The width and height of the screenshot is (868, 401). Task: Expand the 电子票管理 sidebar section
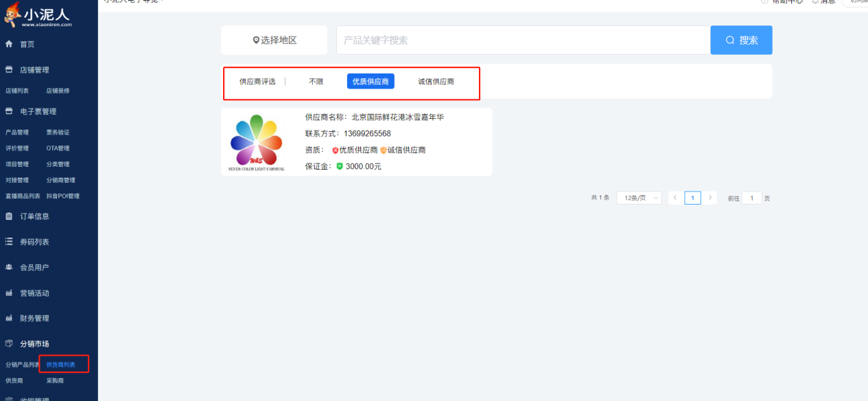click(38, 111)
